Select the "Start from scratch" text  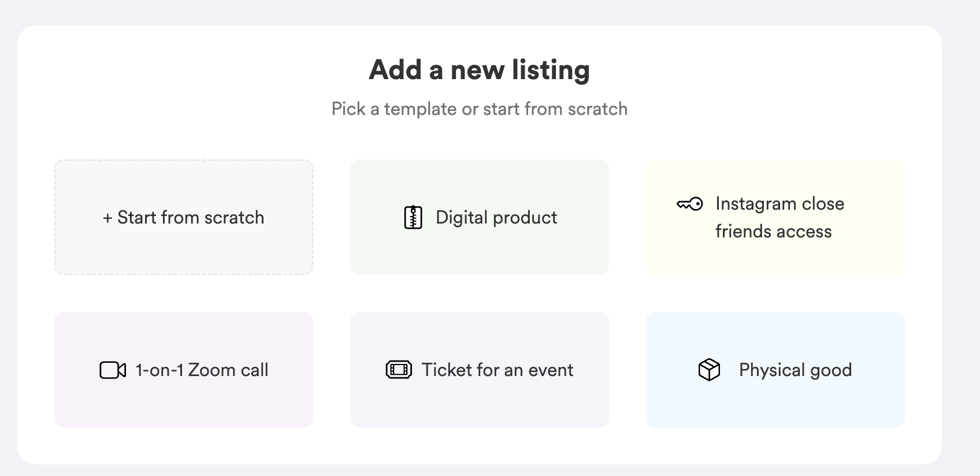click(x=191, y=218)
